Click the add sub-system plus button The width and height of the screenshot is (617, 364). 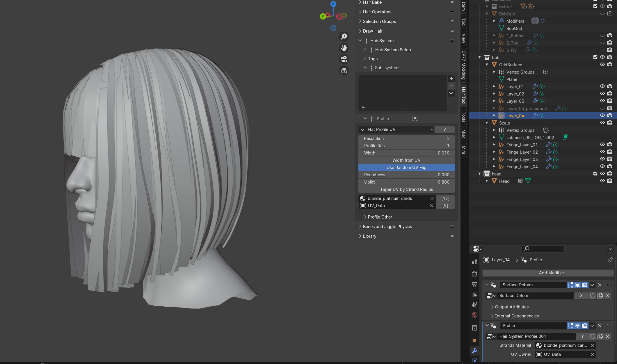coord(451,79)
